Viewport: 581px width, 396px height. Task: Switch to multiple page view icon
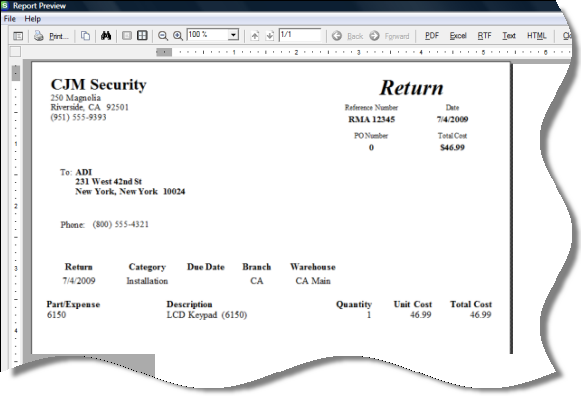[x=142, y=36]
